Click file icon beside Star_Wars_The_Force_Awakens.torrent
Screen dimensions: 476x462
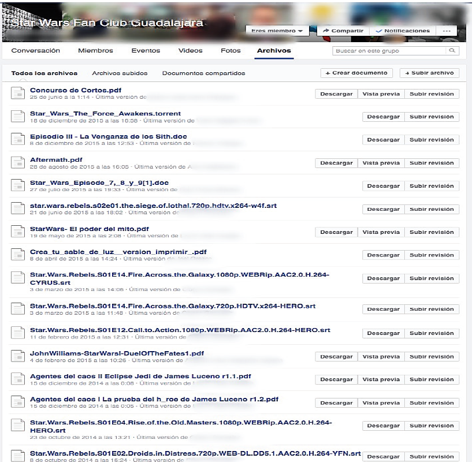click(18, 116)
